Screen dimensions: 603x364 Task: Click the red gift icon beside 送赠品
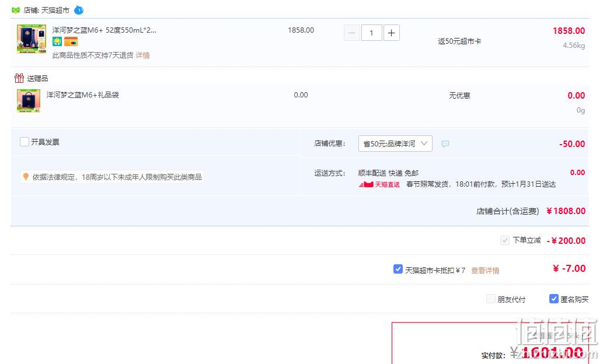tap(19, 78)
